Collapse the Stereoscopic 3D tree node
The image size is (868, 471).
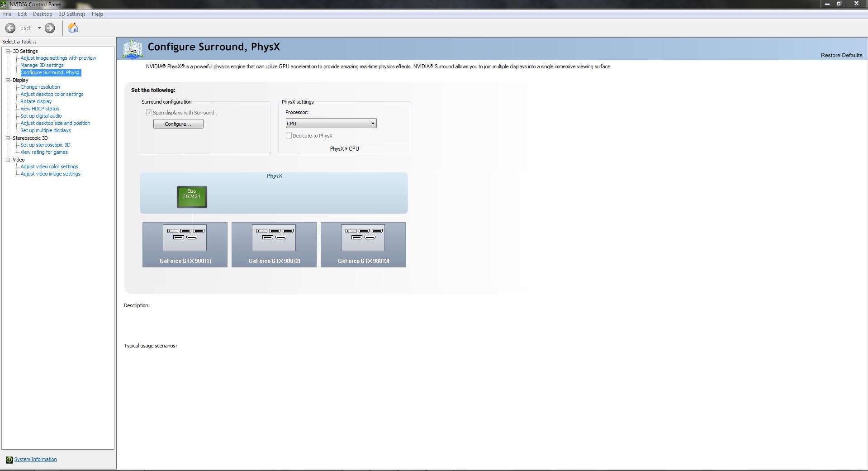point(8,138)
